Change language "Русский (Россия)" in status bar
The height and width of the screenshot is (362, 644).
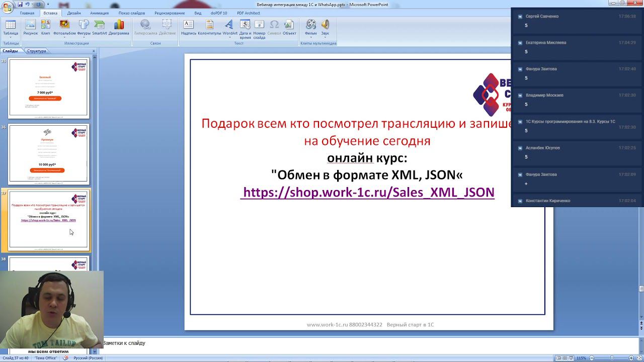pyautogui.click(x=88, y=358)
